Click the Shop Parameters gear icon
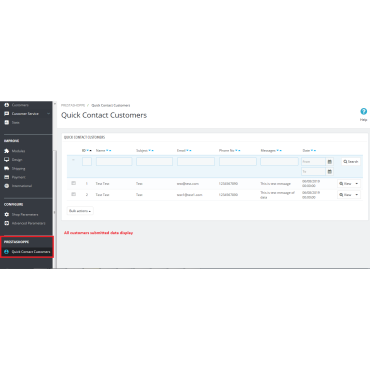370x370 pixels. (x=6, y=214)
